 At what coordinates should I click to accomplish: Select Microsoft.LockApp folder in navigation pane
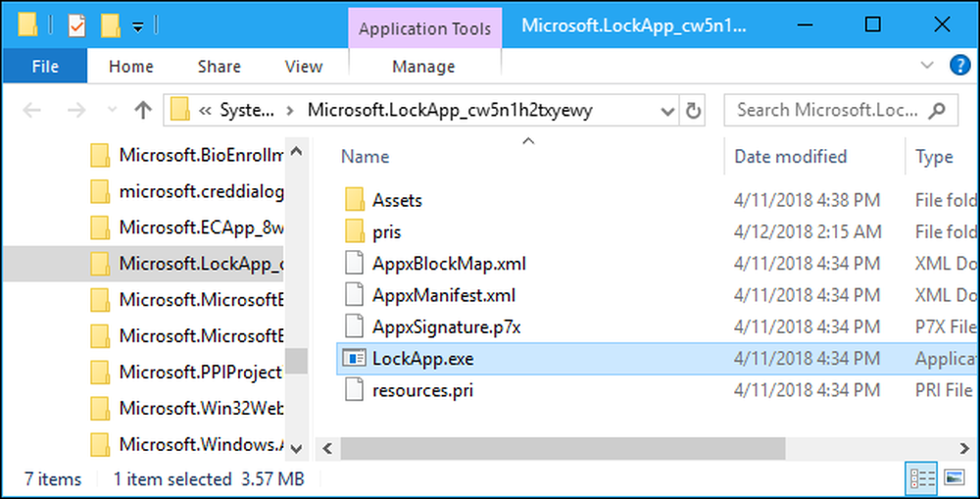[187, 264]
